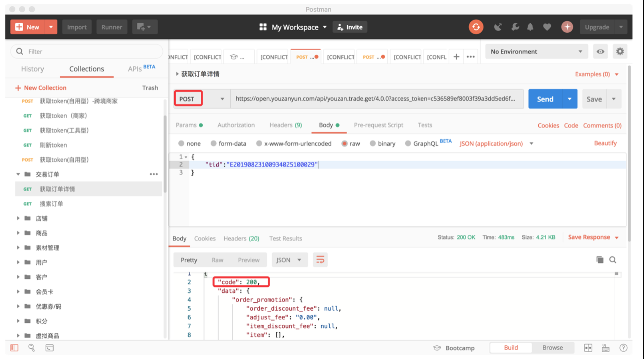
Task: Open manage environments gear icon
Action: pos(620,51)
